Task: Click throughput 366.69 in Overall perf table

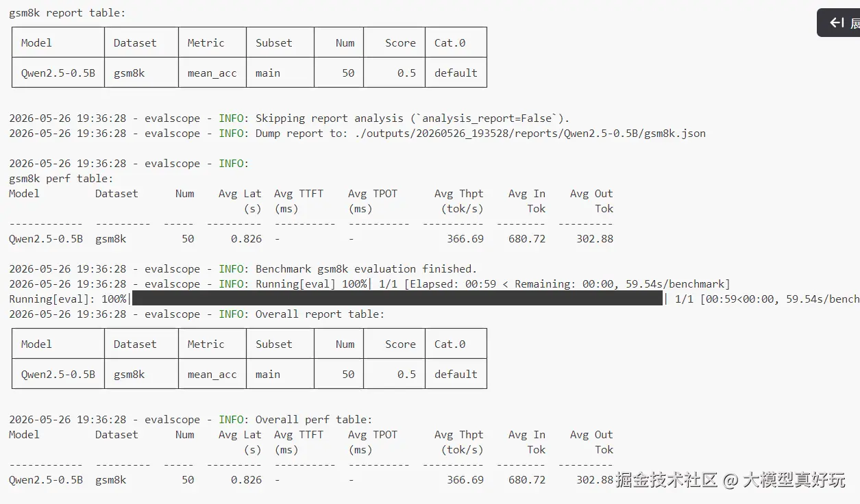Action: (x=465, y=480)
